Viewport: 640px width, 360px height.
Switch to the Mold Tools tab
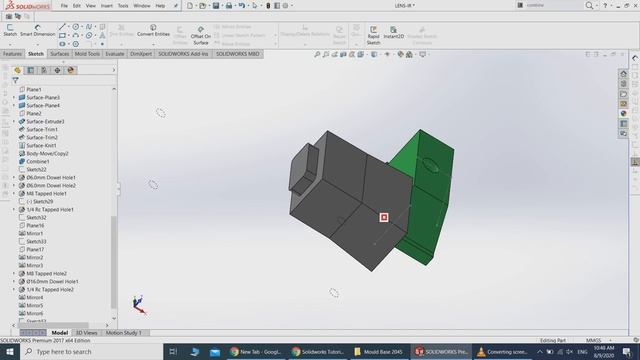click(87, 54)
